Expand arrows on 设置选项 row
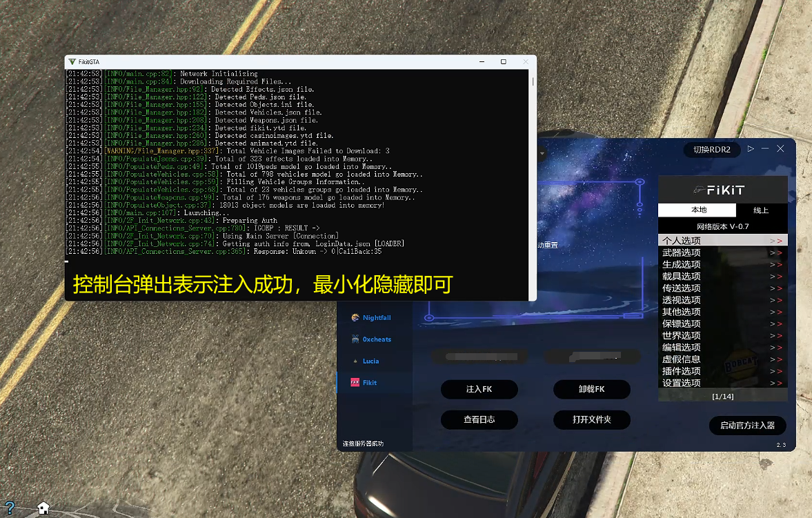Viewport: 812px width, 518px height. [775, 383]
